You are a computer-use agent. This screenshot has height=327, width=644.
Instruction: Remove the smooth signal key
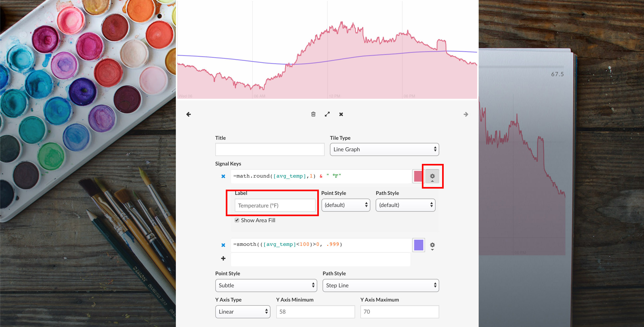point(223,245)
